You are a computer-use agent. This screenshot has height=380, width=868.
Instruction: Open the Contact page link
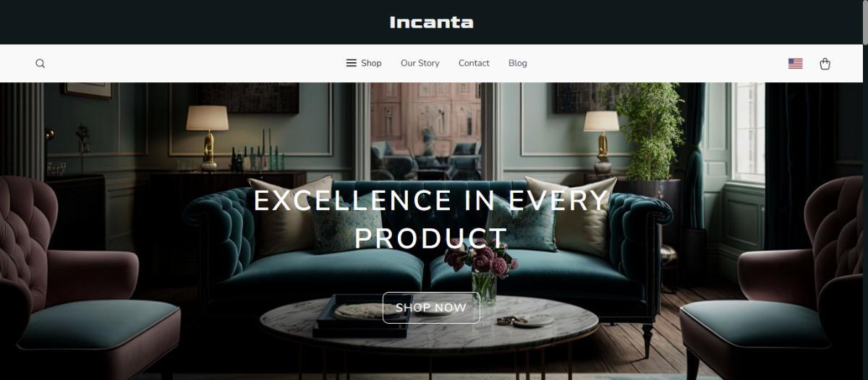(474, 63)
